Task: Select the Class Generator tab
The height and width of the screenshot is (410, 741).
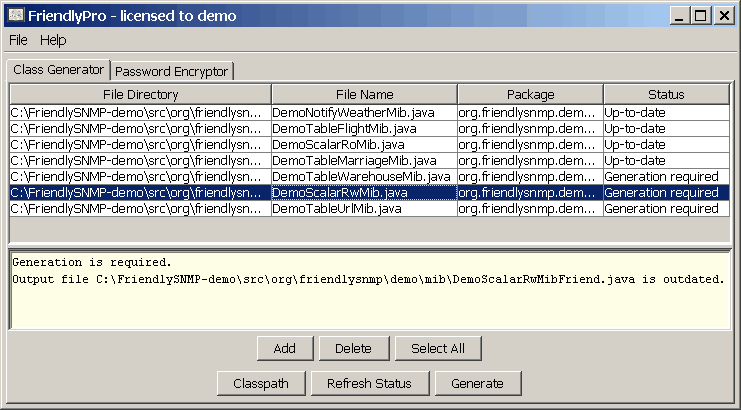Action: [58, 70]
